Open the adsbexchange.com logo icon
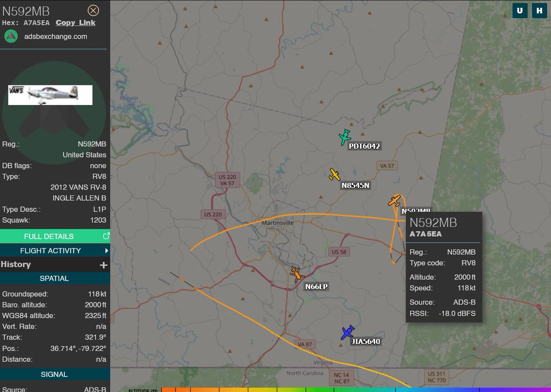551x392 pixels. [11, 36]
